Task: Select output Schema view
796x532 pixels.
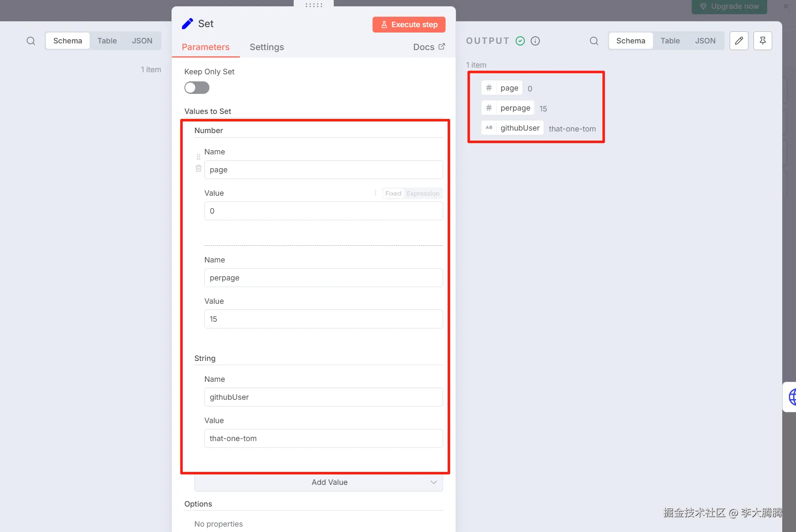Action: coord(631,41)
